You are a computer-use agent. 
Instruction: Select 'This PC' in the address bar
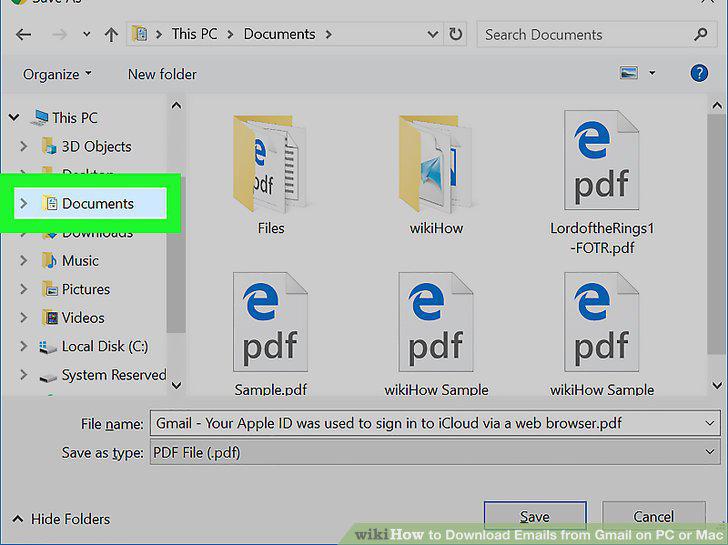195,34
